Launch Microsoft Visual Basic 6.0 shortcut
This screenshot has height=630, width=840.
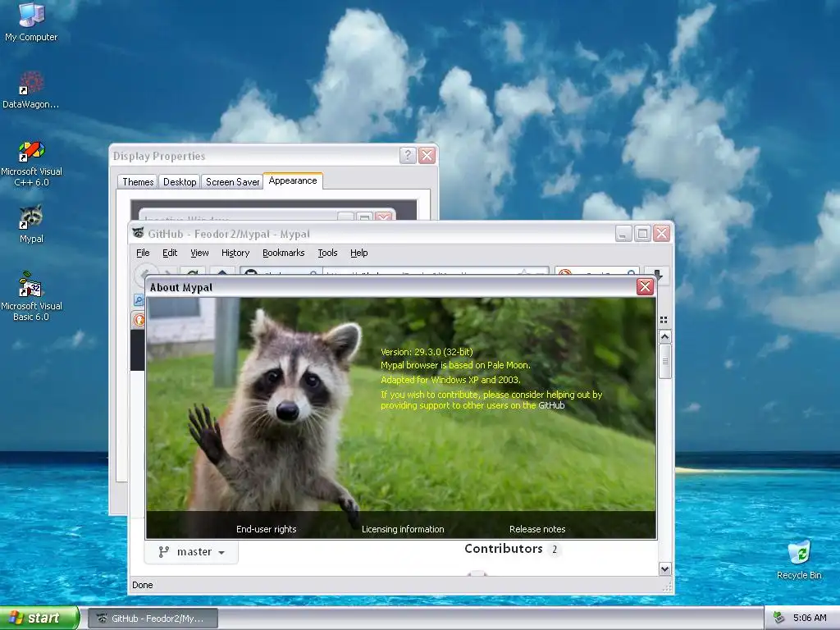31,296
